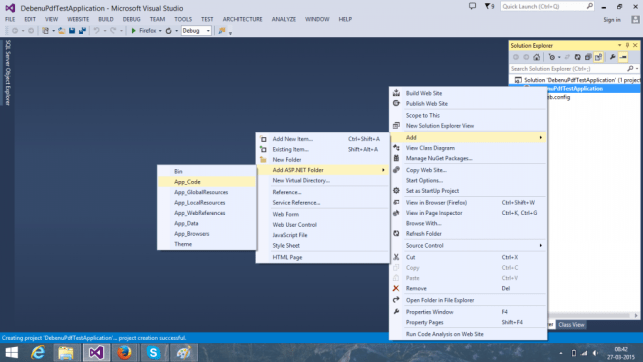Viewport: 643px width, 362px height.
Task: Click the Home icon in Solution Explorer toolbar
Action: [536, 57]
